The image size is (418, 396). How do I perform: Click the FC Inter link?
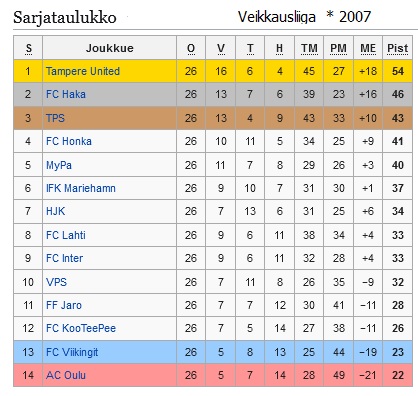64,258
